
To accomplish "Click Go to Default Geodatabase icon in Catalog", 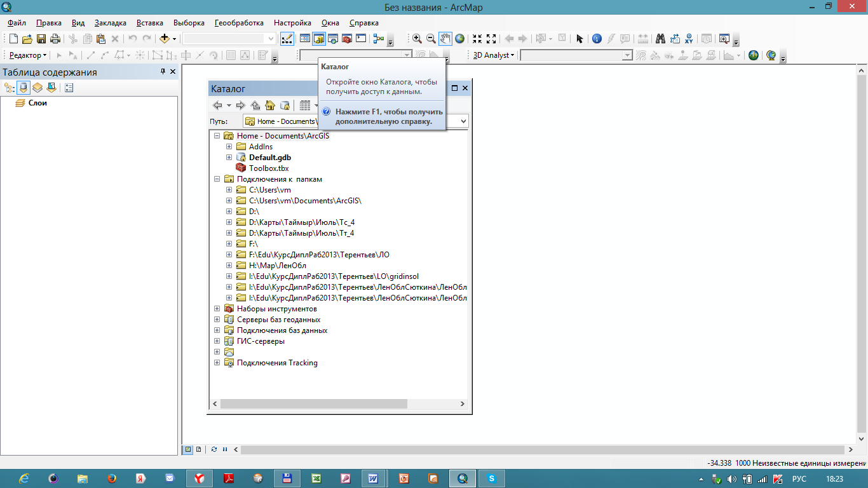I will [285, 105].
